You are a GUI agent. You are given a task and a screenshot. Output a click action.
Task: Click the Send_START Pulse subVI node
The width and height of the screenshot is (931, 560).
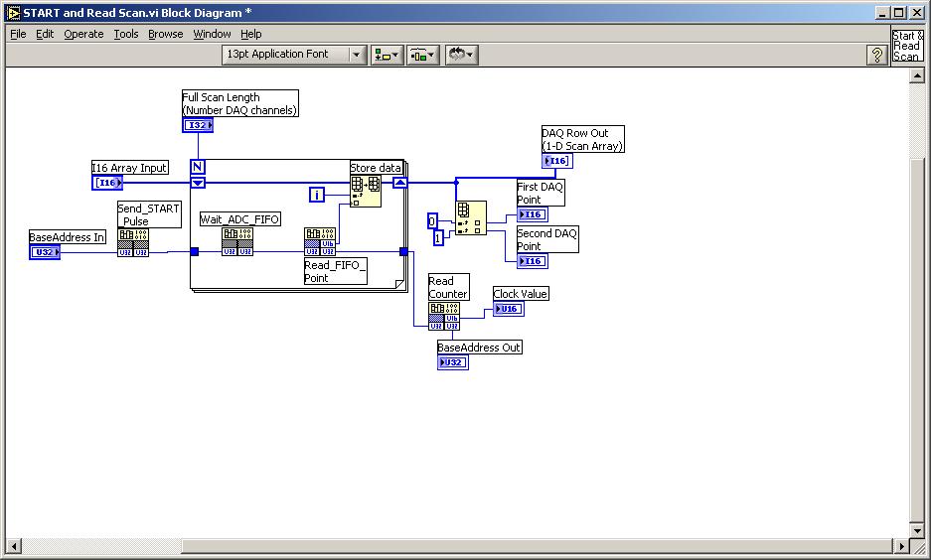pyautogui.click(x=133, y=243)
